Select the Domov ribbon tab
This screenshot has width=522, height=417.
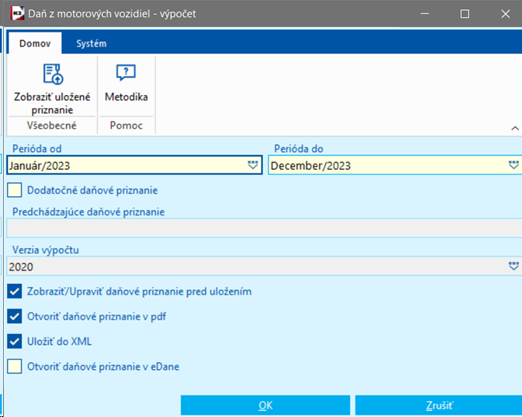tap(35, 43)
